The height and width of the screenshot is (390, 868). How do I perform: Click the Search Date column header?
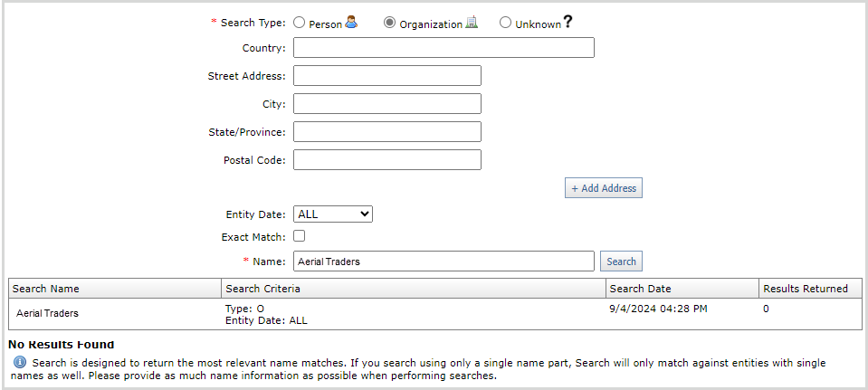[x=640, y=289]
